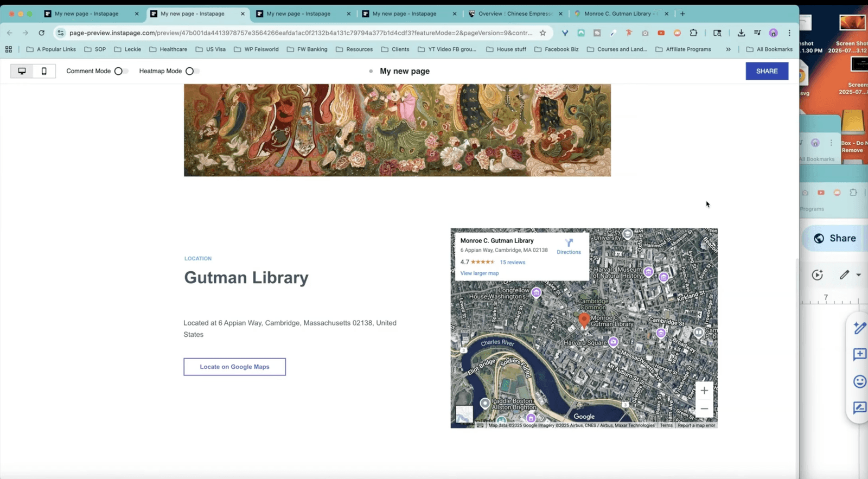This screenshot has width=868, height=479.
Task: Open A Popular Links bookmark folder
Action: (51, 49)
